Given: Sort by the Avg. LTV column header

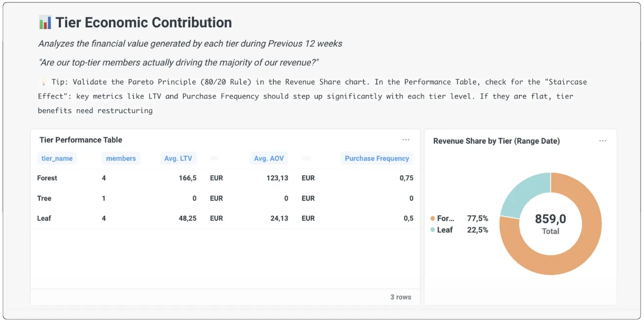Looking at the screenshot, I should [178, 158].
